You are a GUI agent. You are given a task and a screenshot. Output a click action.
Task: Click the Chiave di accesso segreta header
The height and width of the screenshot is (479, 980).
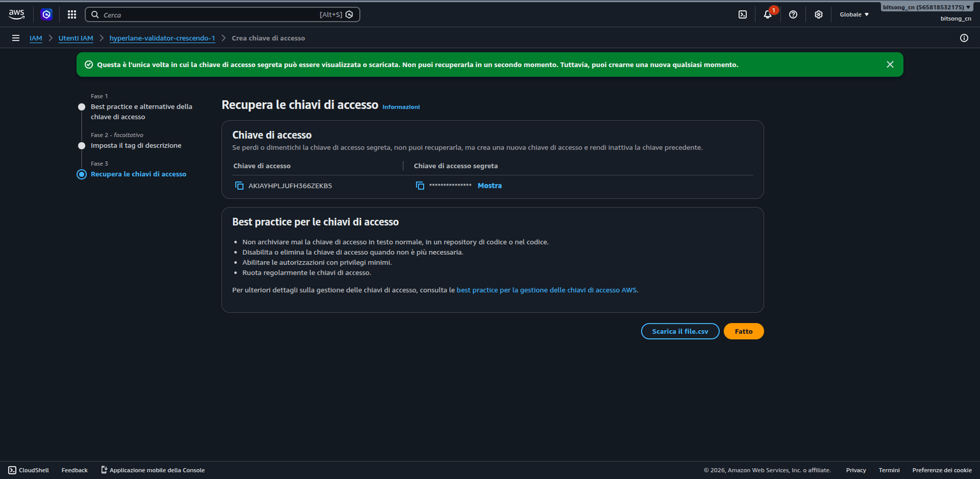456,166
